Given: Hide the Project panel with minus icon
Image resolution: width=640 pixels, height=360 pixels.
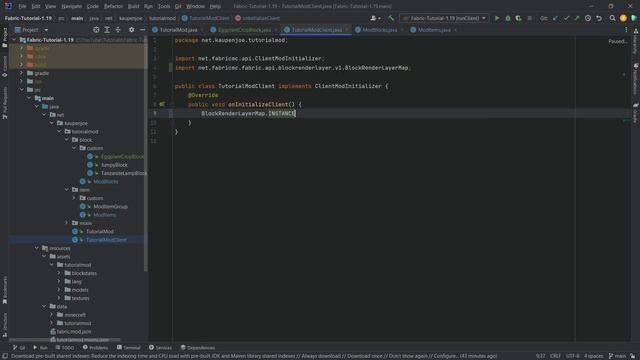Looking at the screenshot, I should coord(142,30).
